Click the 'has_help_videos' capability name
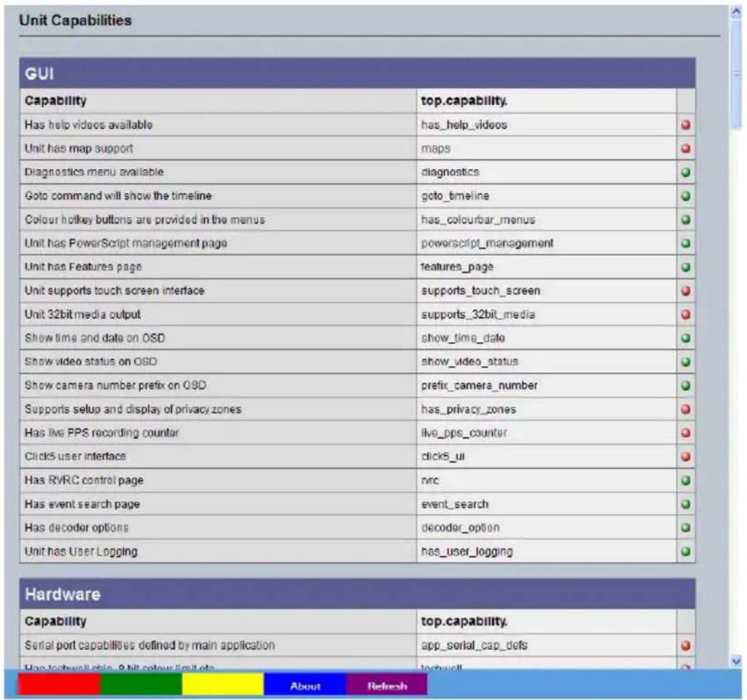The image size is (747, 700). pyautogui.click(x=464, y=125)
